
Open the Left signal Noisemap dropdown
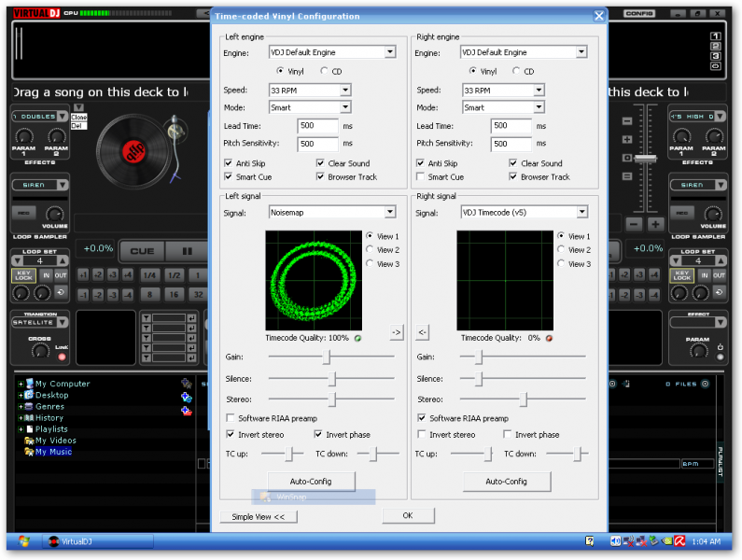(x=390, y=212)
